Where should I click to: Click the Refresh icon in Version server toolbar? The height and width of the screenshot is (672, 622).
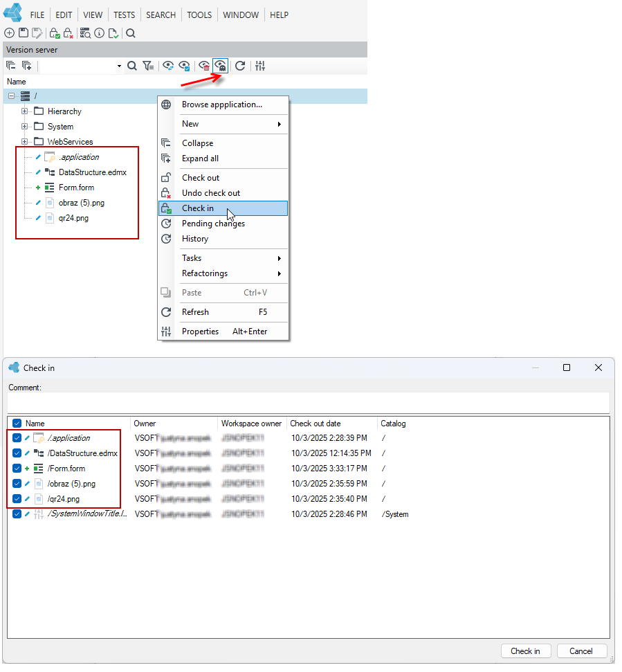[x=240, y=66]
